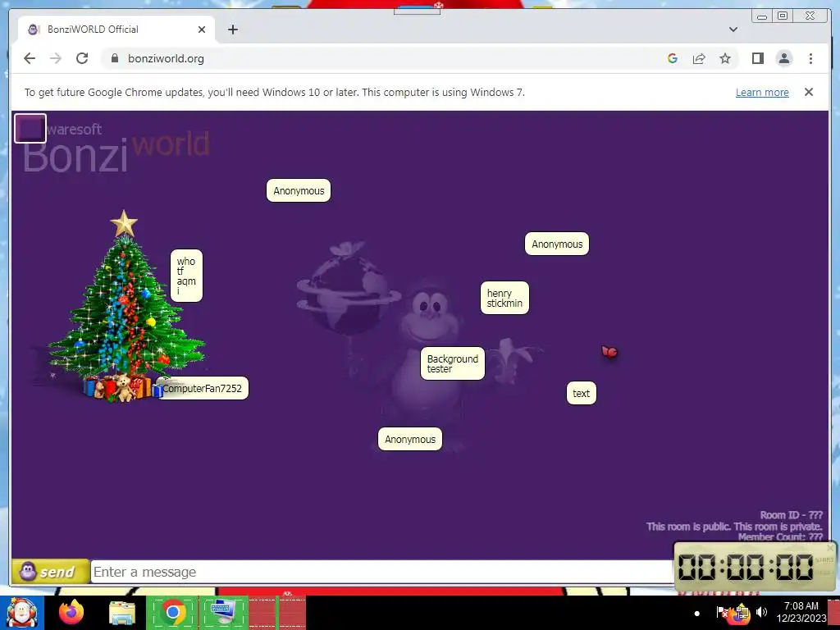Viewport: 840px width, 630px height.
Task: Click the Anonymous bubble above henry stickmin
Action: pos(557,244)
